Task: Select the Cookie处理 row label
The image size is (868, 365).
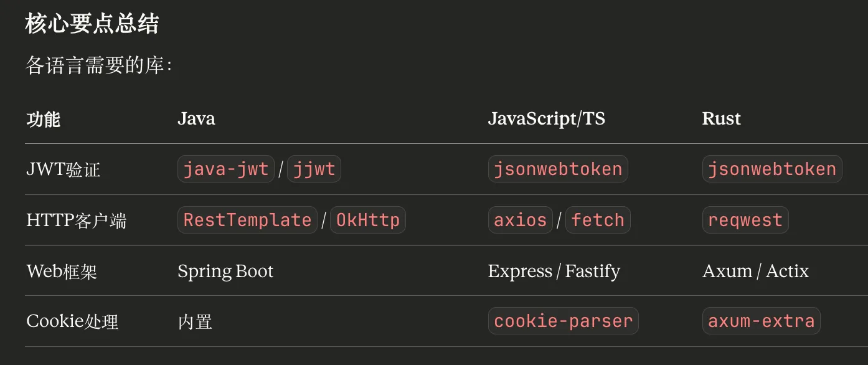Action: (72, 321)
